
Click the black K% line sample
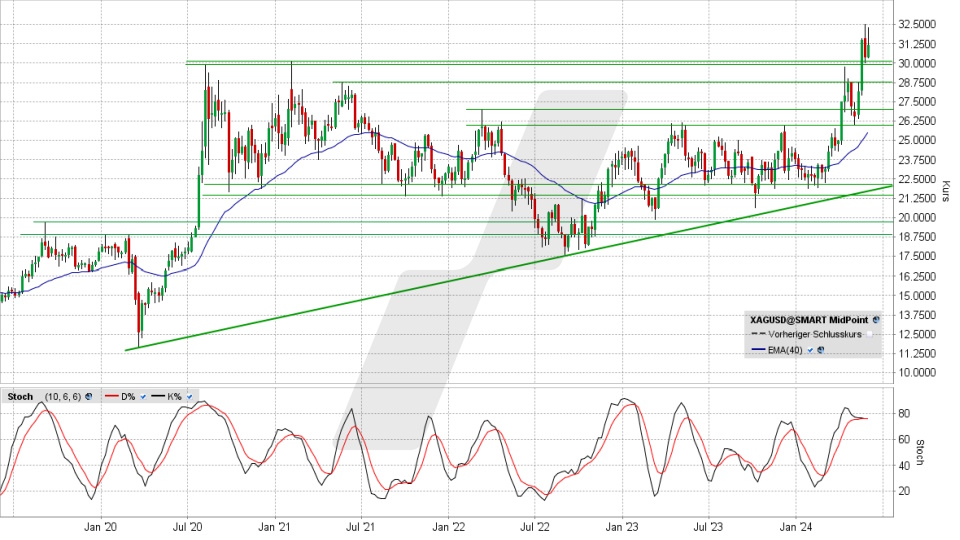(x=158, y=396)
